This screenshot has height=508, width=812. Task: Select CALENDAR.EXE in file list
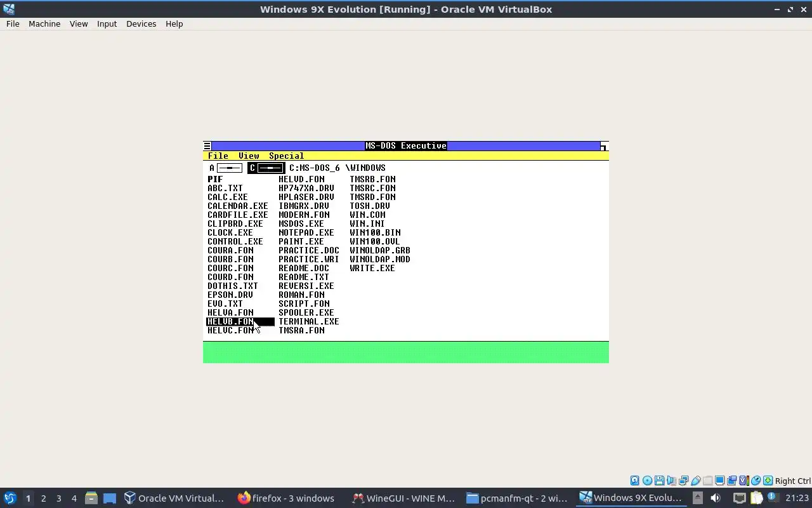238,206
